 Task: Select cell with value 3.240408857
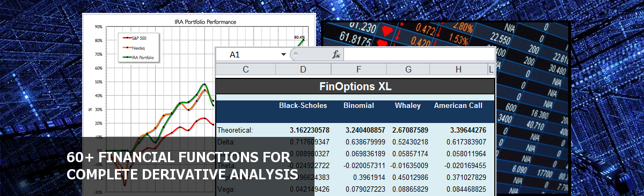coord(365,129)
